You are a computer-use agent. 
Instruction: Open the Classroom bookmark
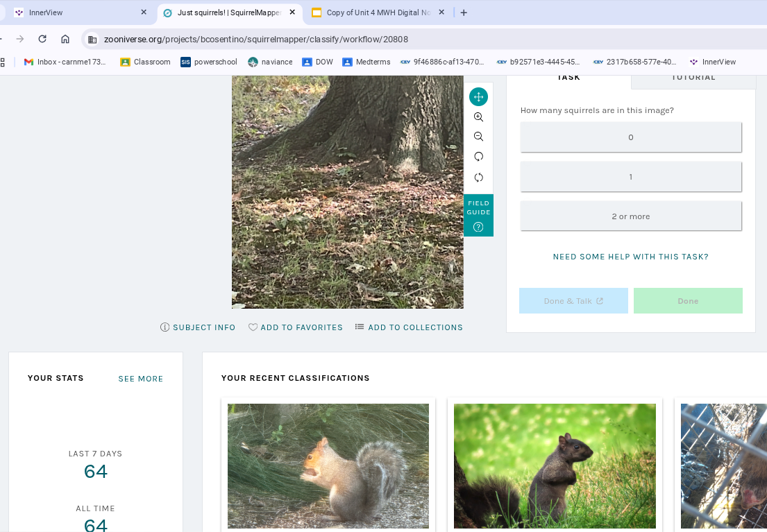[x=146, y=62]
